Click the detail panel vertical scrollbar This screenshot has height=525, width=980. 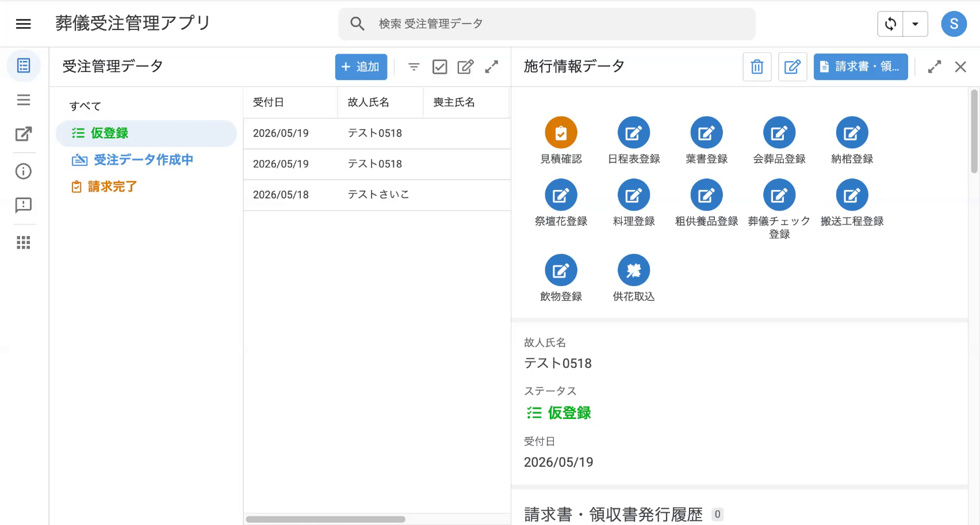(974, 131)
